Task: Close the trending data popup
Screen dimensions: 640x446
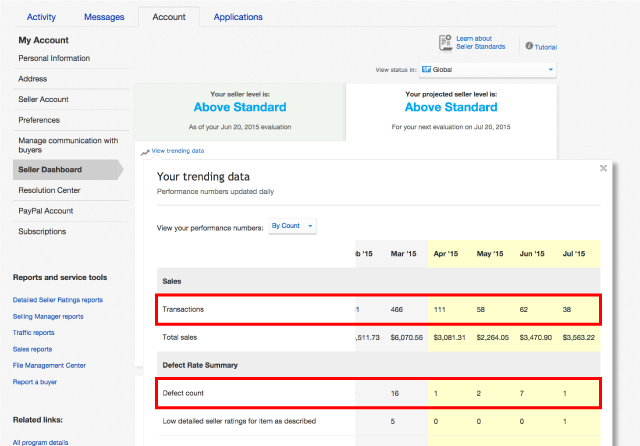Action: tap(603, 169)
